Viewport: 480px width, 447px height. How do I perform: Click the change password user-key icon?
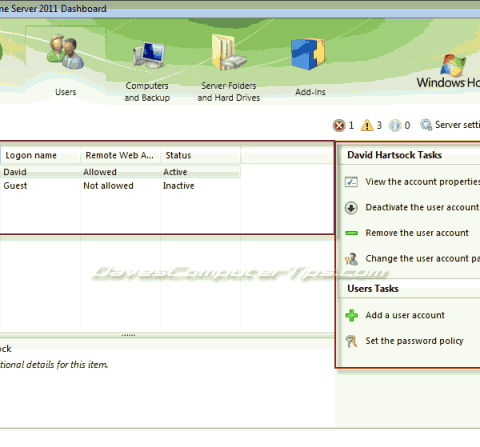pos(351,259)
